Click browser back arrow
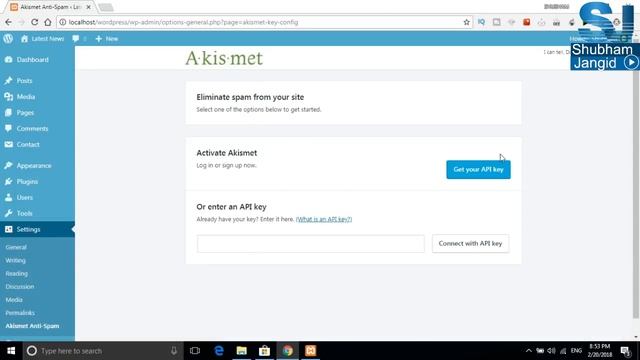 (x=9, y=22)
